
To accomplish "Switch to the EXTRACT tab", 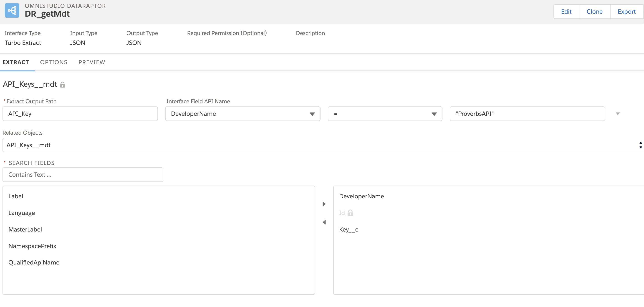I will tap(16, 62).
